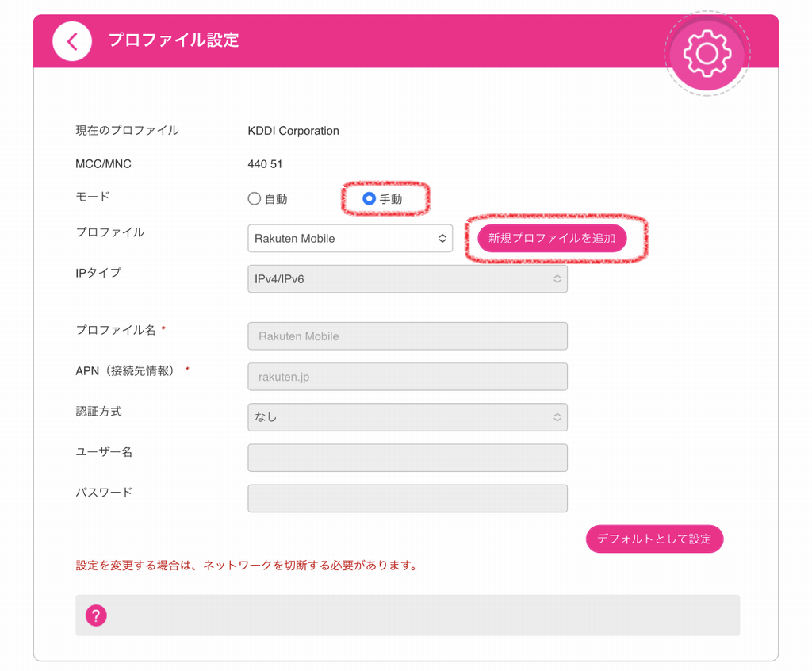The height and width of the screenshot is (671, 812).
Task: Click the KDDI Corporation current profile text
Action: tap(293, 131)
